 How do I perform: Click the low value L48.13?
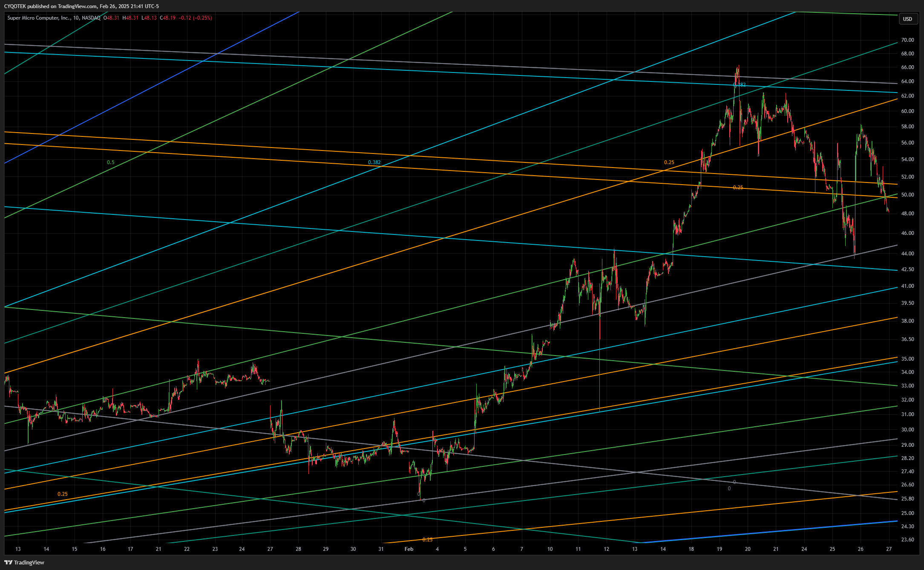pyautogui.click(x=149, y=18)
